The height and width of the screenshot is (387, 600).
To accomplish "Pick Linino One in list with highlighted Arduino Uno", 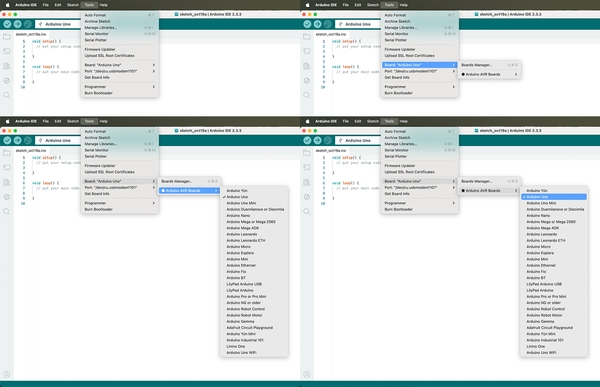I will coord(554,346).
